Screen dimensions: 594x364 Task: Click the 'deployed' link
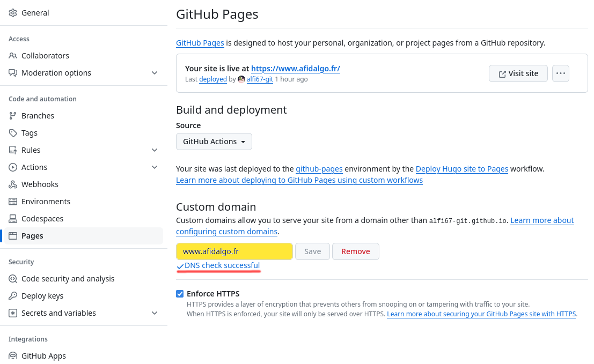coord(213,79)
